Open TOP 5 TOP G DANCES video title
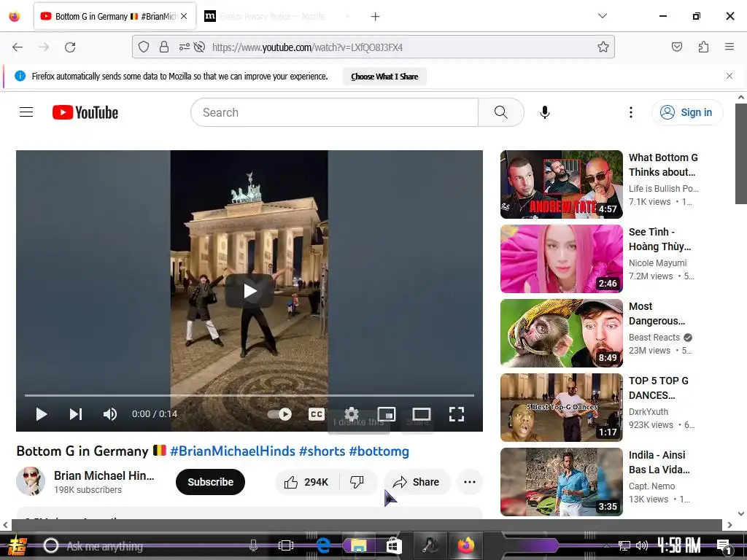The height and width of the screenshot is (560, 747). [x=659, y=388]
